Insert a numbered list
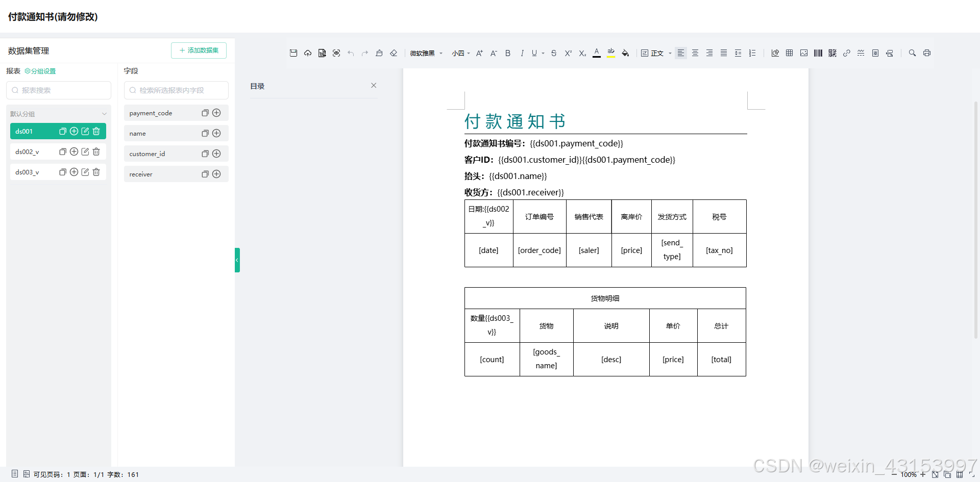The width and height of the screenshot is (980, 482). click(x=752, y=53)
